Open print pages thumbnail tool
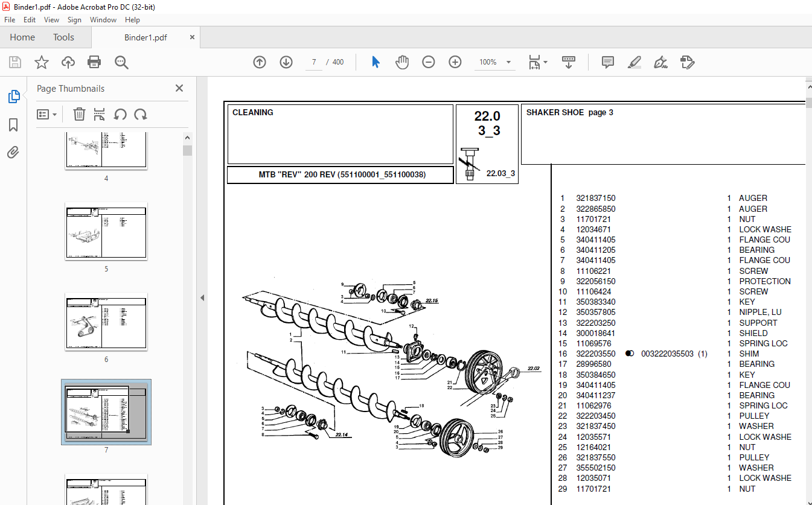The height and width of the screenshot is (505, 812). point(100,114)
